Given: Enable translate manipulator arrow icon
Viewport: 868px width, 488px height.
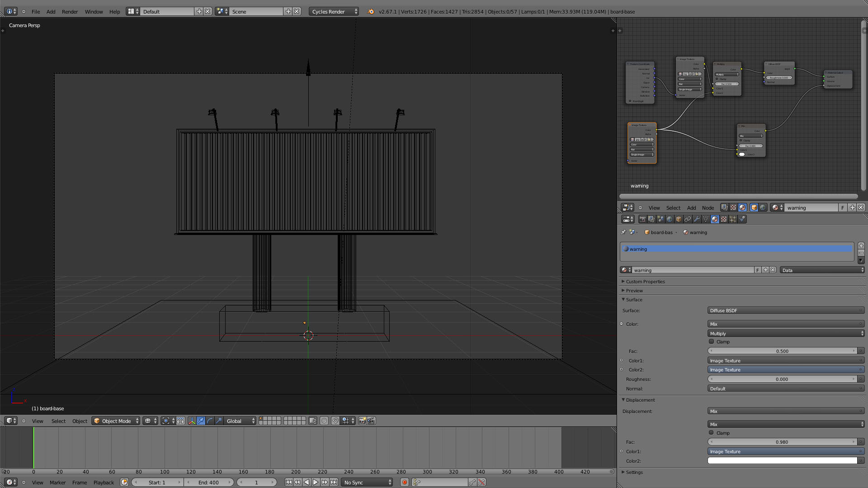Looking at the screenshot, I should 201,421.
